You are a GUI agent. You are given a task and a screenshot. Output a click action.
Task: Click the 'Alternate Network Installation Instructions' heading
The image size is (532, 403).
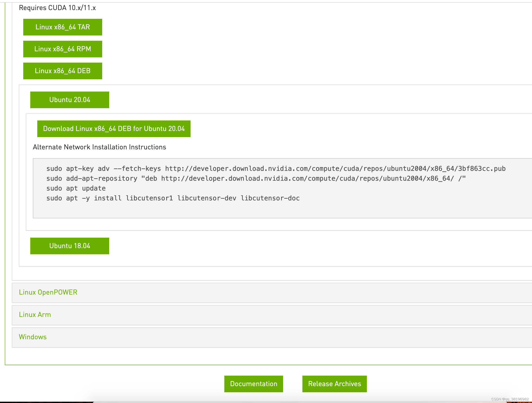coord(99,147)
